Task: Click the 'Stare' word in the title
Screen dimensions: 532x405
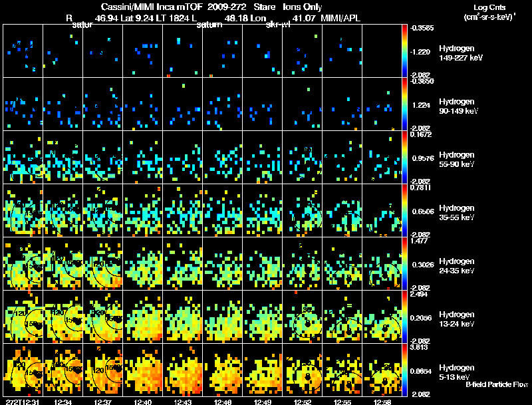Action: tap(265, 7)
